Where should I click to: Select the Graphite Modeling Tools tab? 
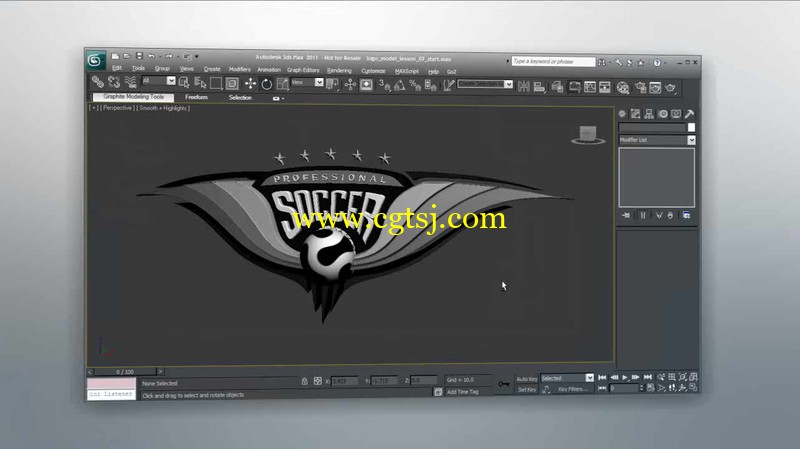[x=134, y=96]
